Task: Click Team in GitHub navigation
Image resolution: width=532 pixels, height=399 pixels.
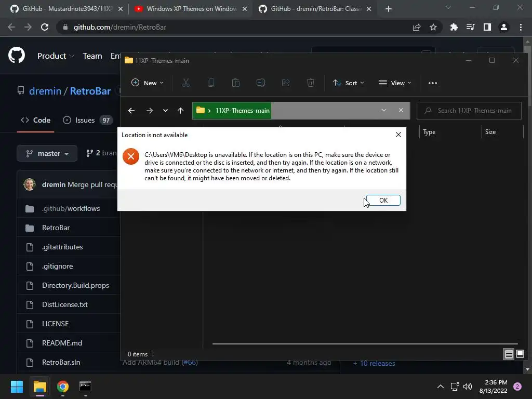Action: [x=92, y=56]
